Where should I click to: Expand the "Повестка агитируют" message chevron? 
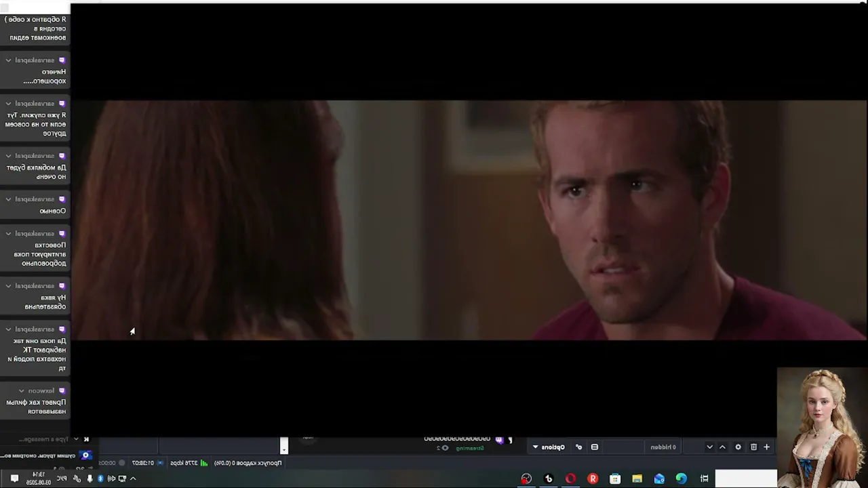coord(8,234)
